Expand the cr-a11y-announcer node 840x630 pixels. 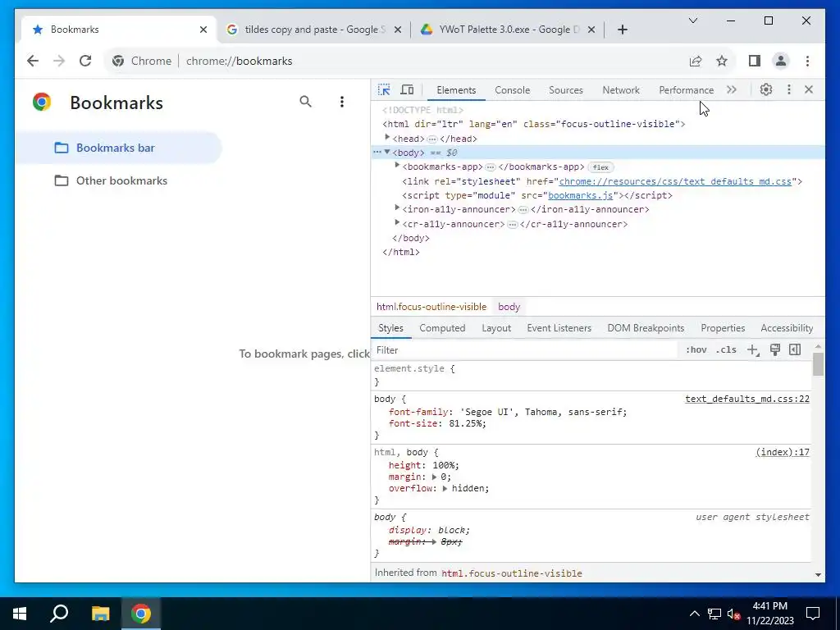click(397, 222)
